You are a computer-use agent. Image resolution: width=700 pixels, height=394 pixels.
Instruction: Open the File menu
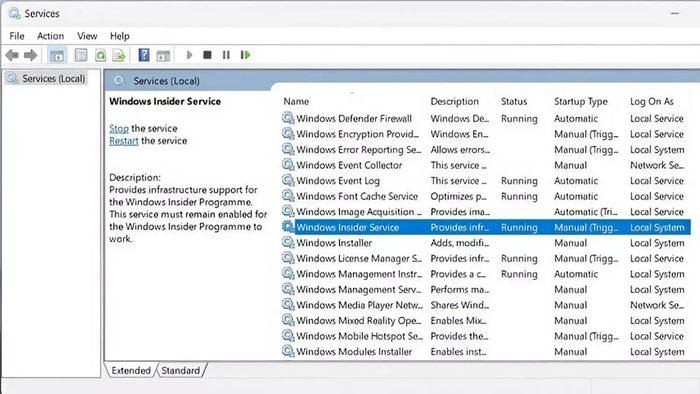[17, 36]
